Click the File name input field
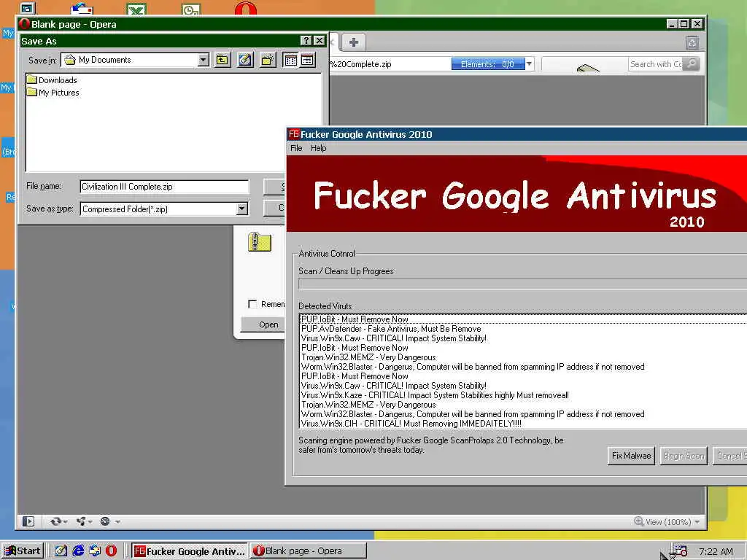Viewport: 747px width, 560px height. [164, 186]
